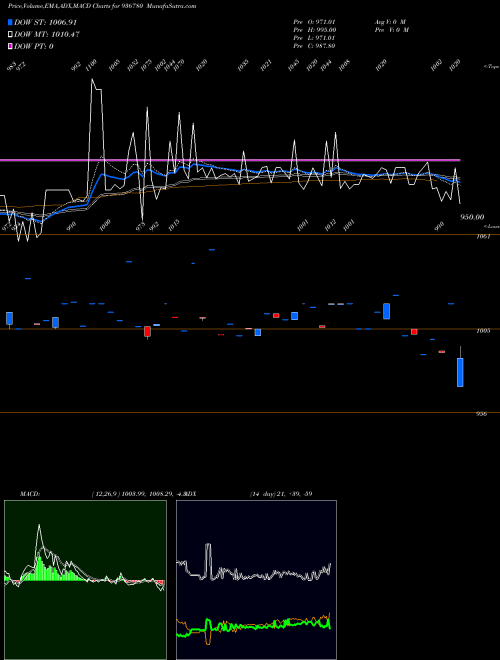The image size is (500, 660).
Task: Click the MACD panel heading
Action: click(30, 494)
